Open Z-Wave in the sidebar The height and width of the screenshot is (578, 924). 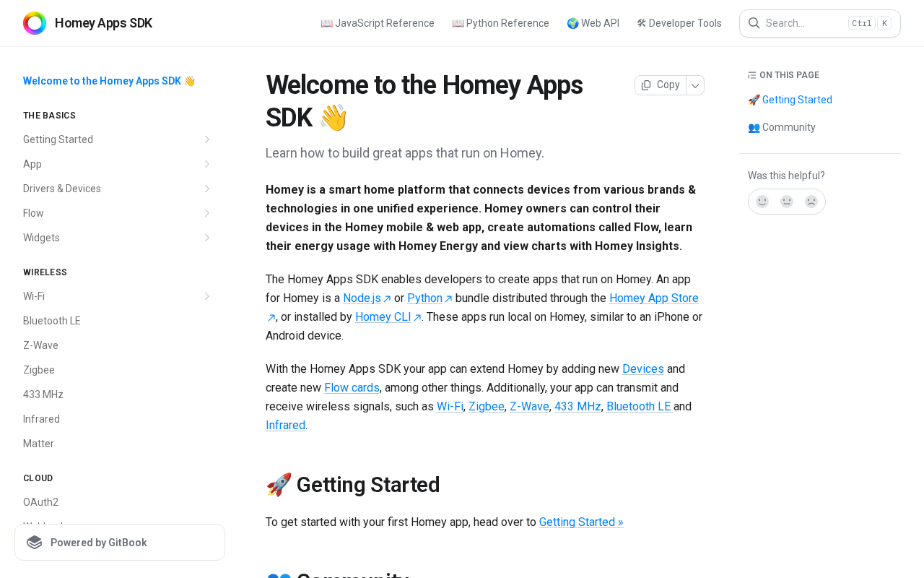click(x=40, y=345)
